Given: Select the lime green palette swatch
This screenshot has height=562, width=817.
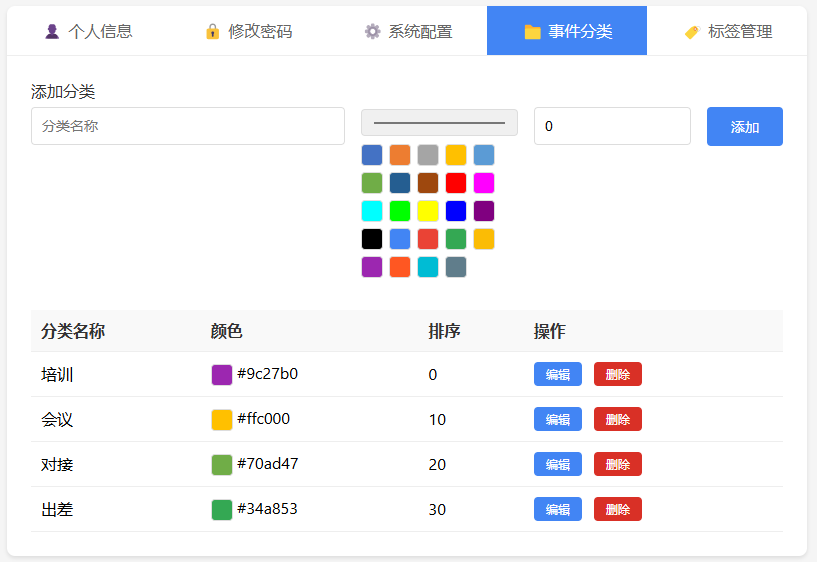Looking at the screenshot, I should click(400, 211).
